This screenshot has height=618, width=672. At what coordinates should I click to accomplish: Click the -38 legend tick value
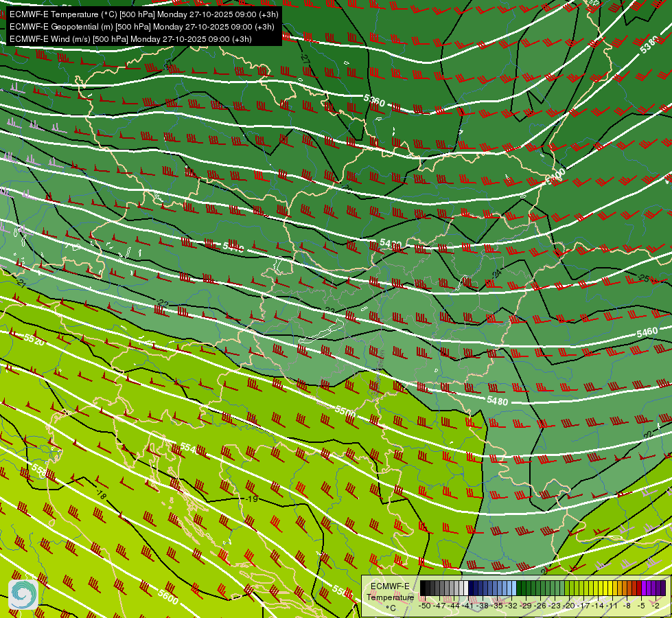483,606
